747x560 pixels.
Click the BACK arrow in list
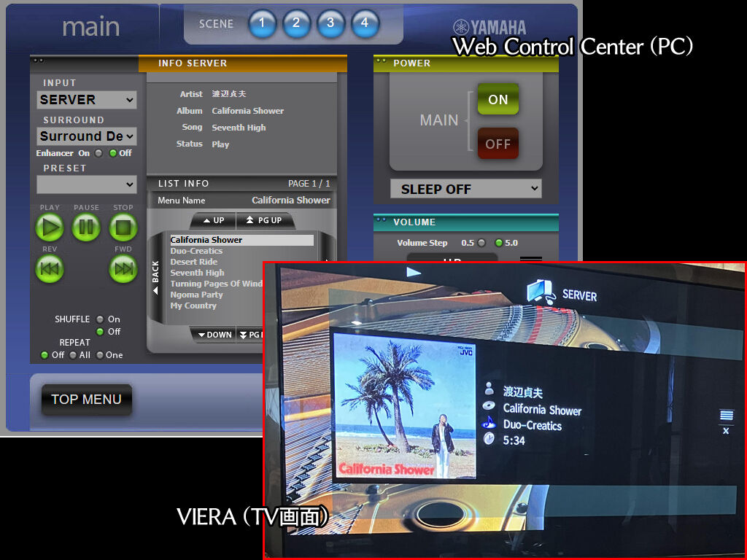[155, 278]
